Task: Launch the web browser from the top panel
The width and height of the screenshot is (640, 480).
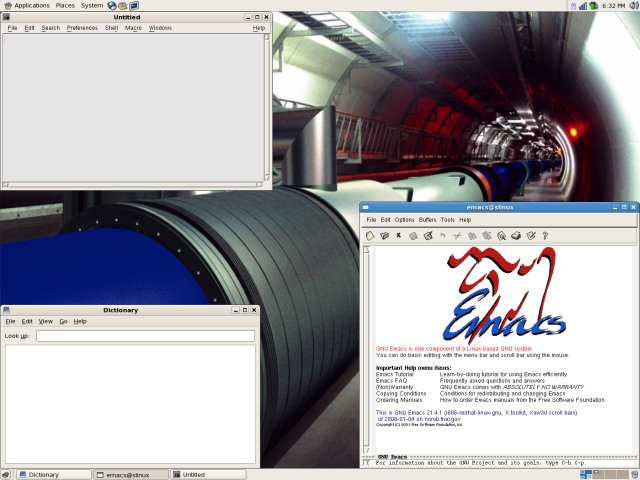Action: pos(112,6)
